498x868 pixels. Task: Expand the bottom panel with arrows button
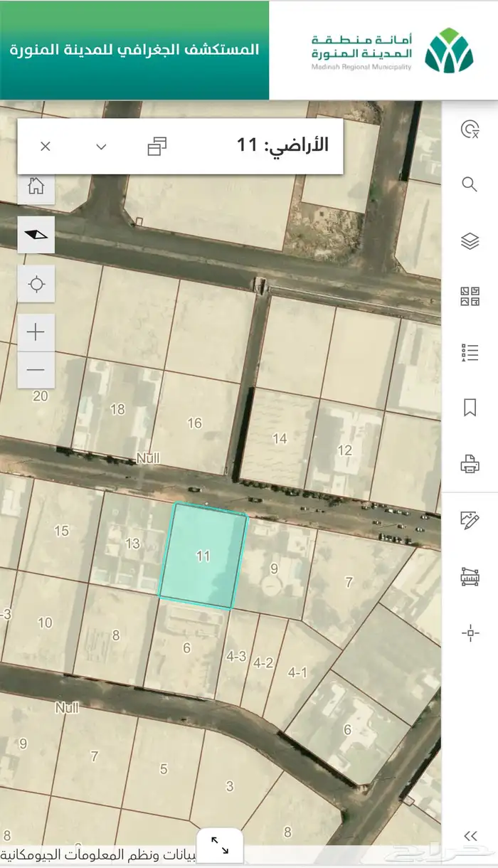[x=220, y=848]
